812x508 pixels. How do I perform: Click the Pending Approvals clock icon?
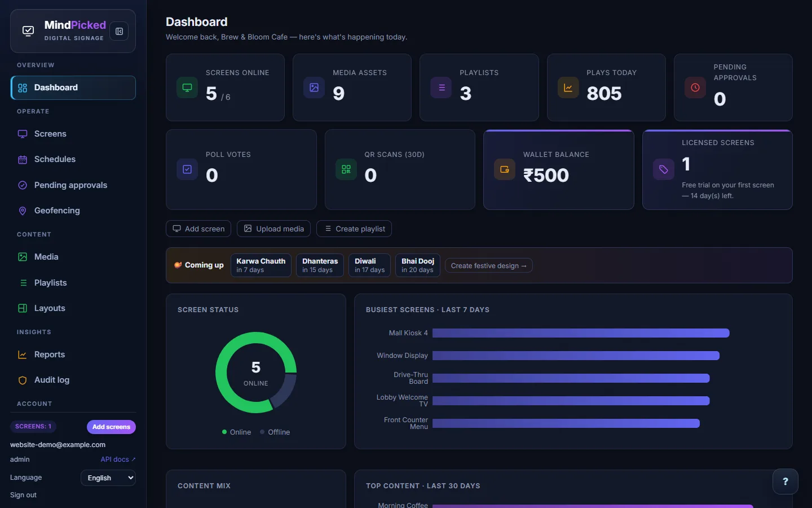(695, 87)
